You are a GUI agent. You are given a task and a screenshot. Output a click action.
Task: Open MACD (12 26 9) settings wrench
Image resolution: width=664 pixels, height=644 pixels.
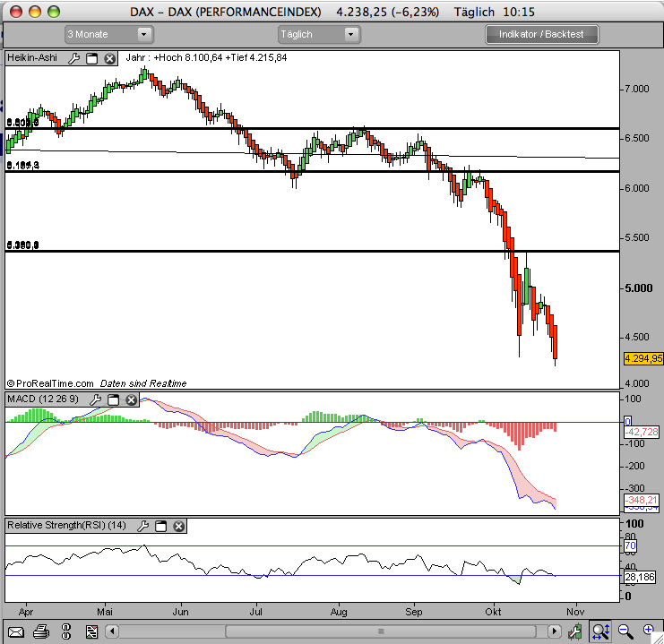click(x=96, y=399)
